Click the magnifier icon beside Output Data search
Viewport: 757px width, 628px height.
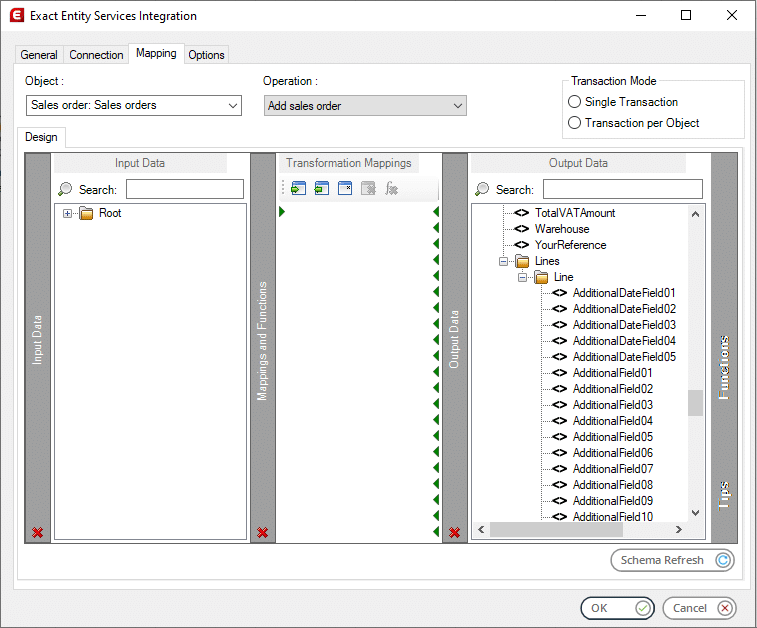(x=482, y=189)
